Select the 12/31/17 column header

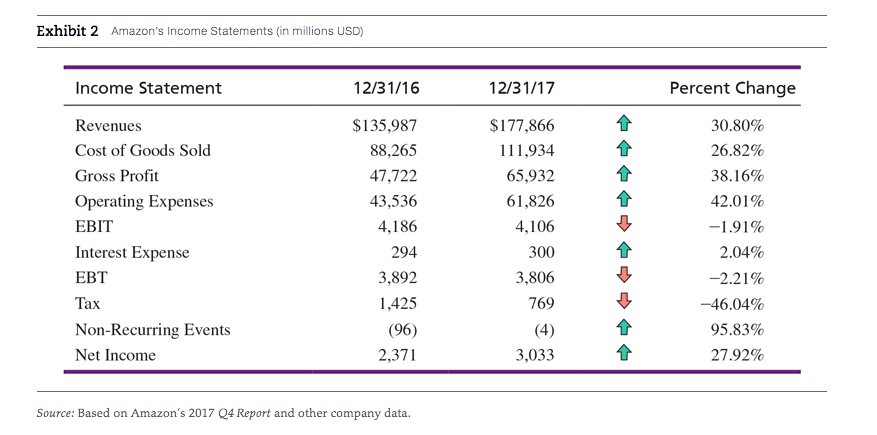[522, 88]
